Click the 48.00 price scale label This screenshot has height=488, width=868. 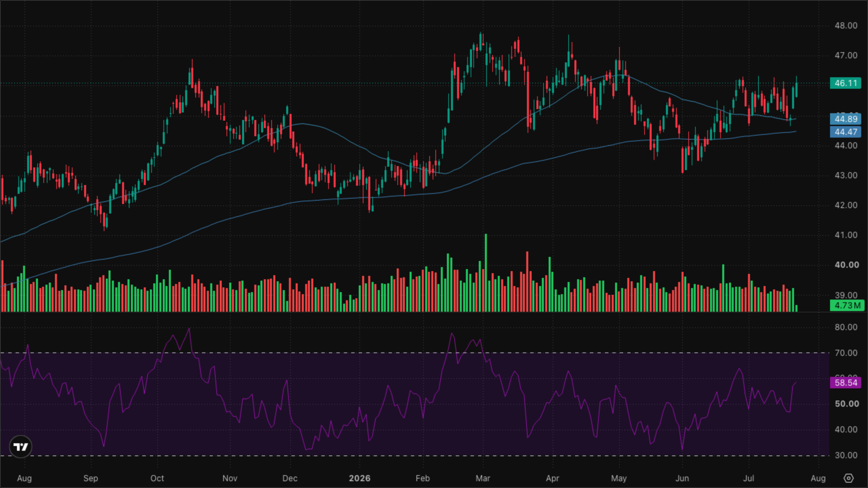click(x=846, y=25)
